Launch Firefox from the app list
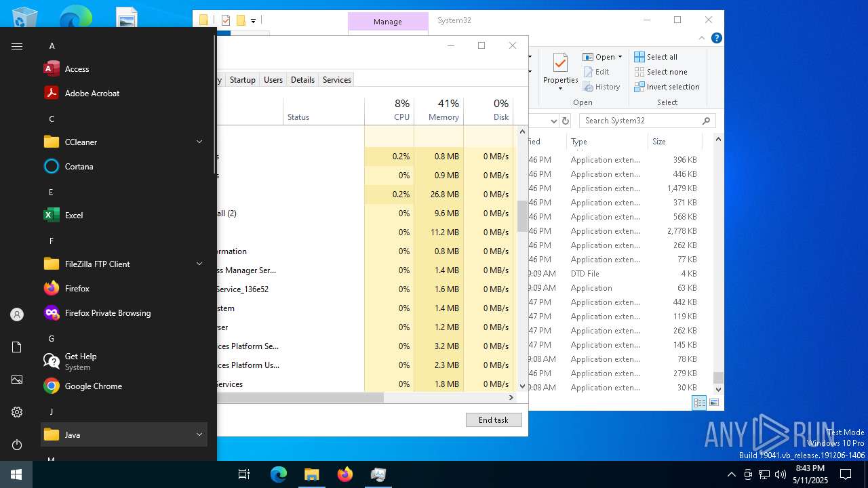This screenshot has height=488, width=868. coord(123,288)
